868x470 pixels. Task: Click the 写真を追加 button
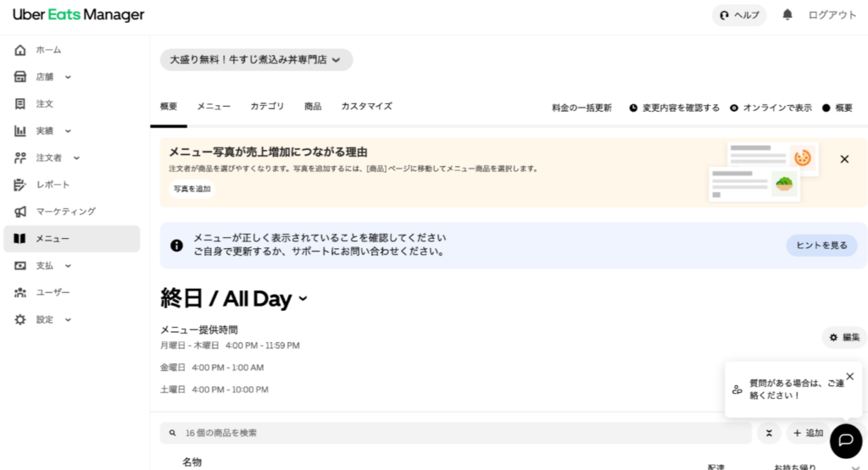192,189
